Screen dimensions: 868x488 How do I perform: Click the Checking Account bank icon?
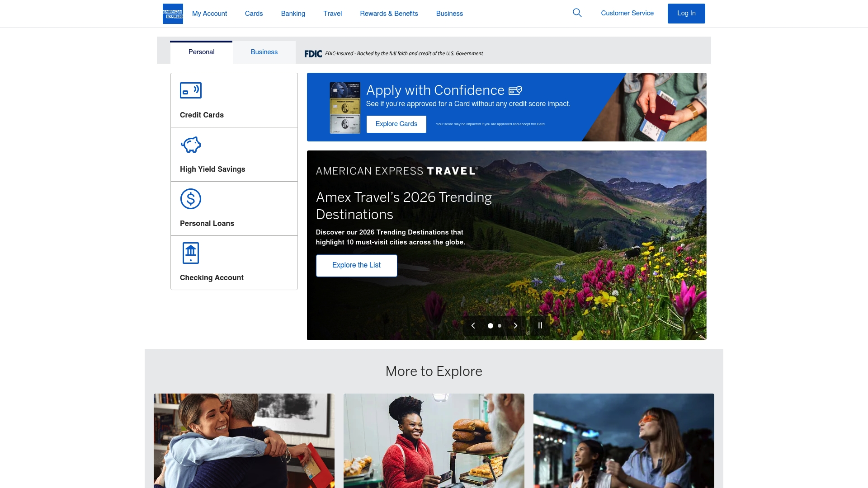click(x=190, y=253)
